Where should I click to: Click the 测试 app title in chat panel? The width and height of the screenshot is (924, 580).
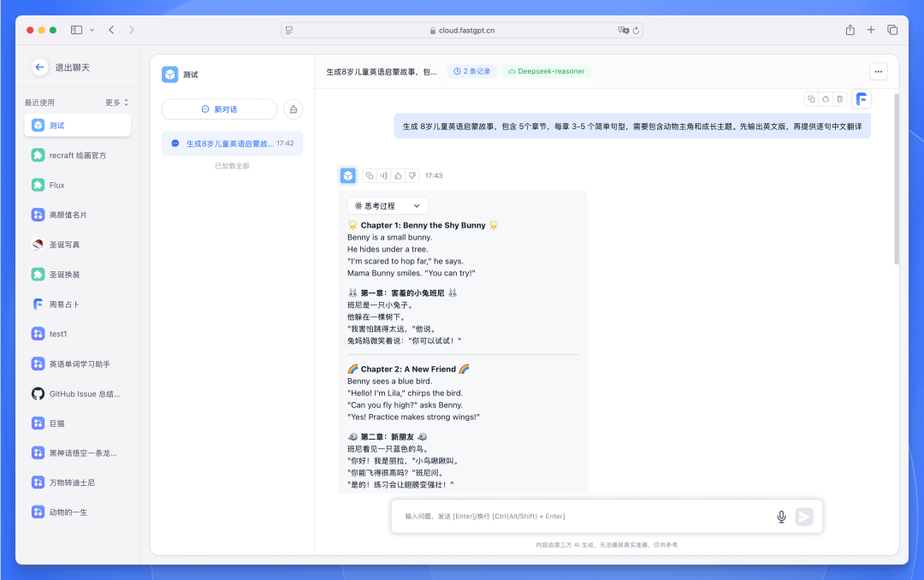(x=190, y=75)
